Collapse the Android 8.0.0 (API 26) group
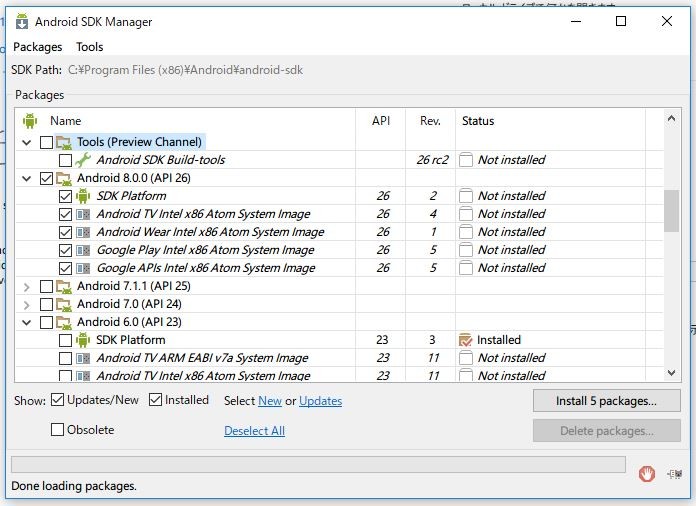This screenshot has height=506, width=696. 27,178
